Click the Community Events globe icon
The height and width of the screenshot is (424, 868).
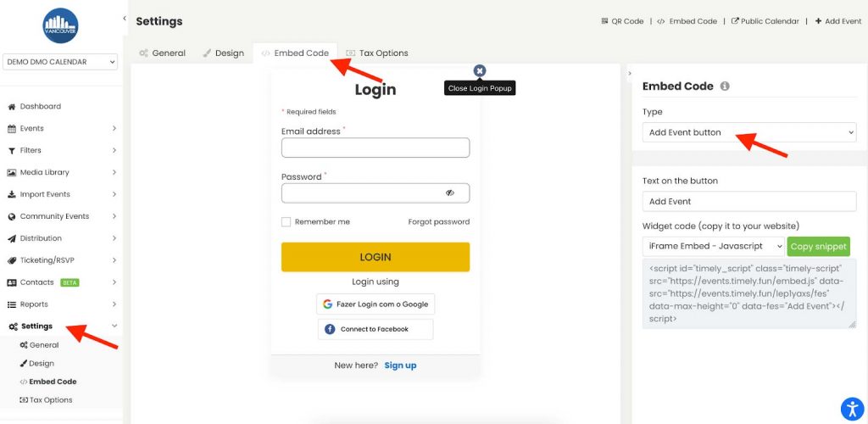pos(12,216)
